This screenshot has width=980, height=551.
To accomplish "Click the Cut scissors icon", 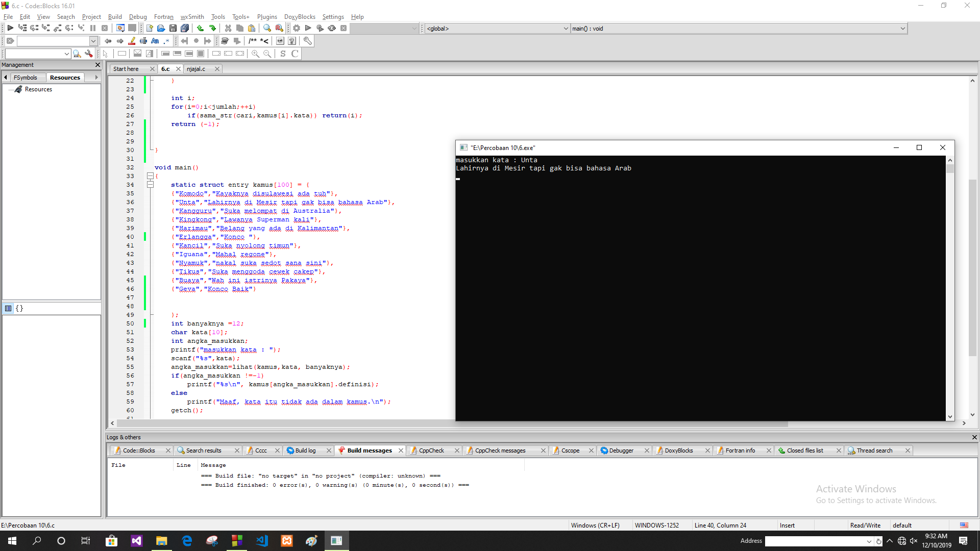I will (228, 28).
